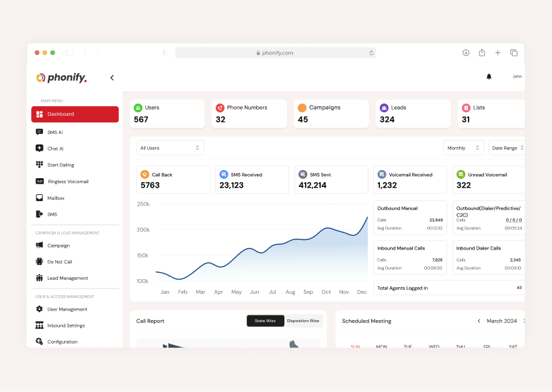The width and height of the screenshot is (552, 392).
Task: Open the All Users dropdown
Action: click(x=170, y=148)
